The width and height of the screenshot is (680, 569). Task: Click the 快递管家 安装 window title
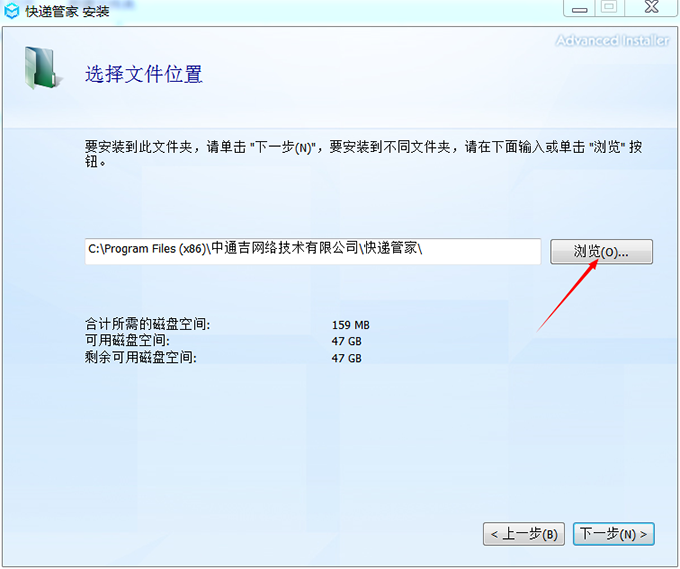click(x=67, y=11)
